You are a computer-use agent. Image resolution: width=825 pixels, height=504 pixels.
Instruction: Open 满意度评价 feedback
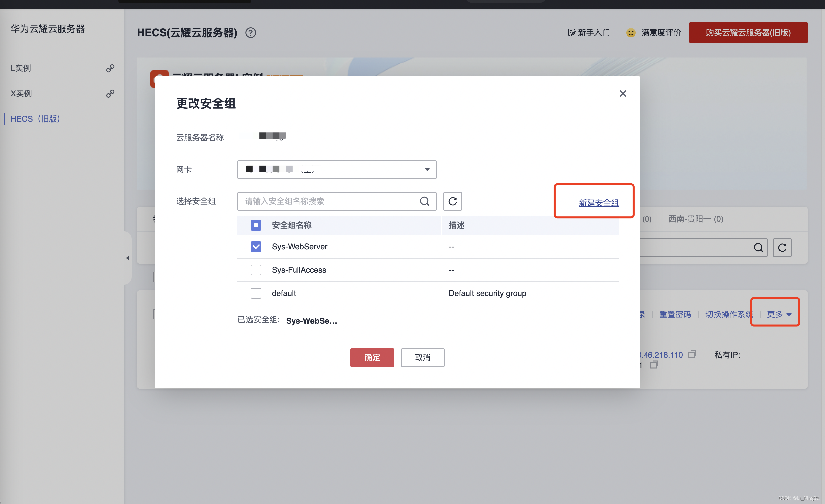(653, 33)
